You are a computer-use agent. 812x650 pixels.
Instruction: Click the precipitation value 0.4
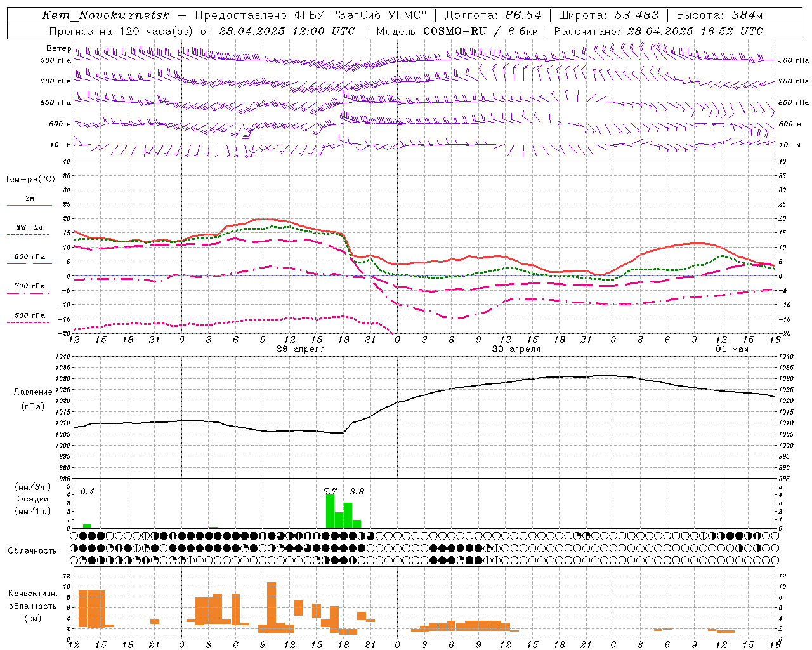87,491
